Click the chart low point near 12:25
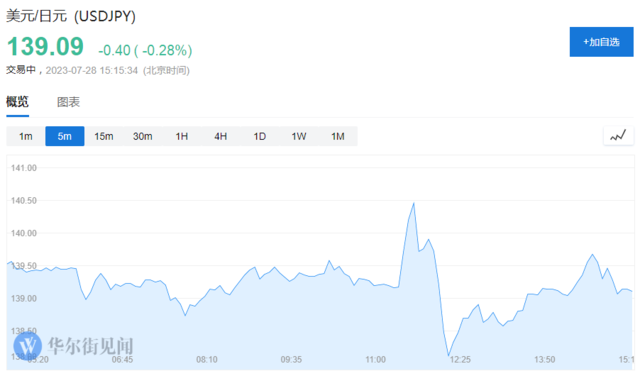Image resolution: width=640 pixels, height=376 pixels. (x=448, y=355)
